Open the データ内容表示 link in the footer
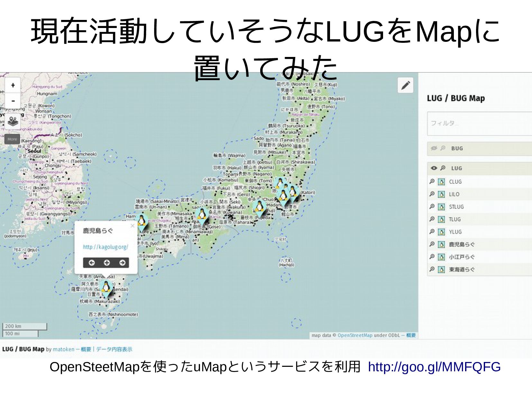This screenshot has width=532, height=399. pos(114,349)
